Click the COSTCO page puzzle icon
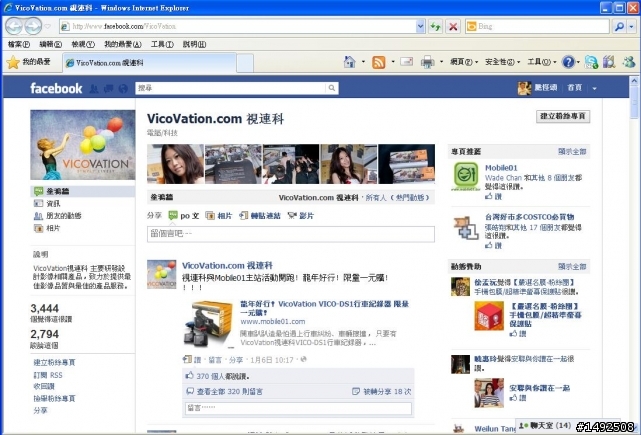641x435 pixels. point(466,227)
